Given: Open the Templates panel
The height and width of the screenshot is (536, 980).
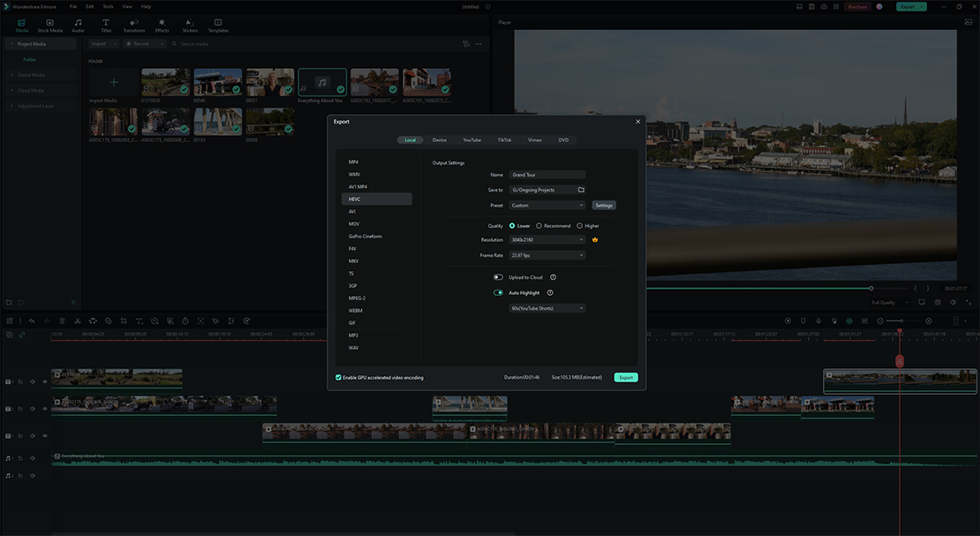Looking at the screenshot, I should click(218, 26).
